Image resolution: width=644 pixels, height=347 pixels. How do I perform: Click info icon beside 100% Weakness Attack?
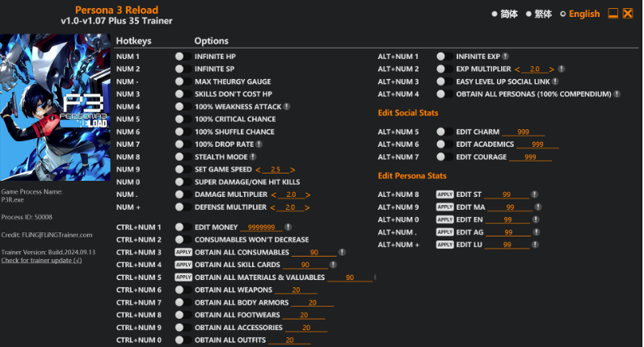(287, 107)
